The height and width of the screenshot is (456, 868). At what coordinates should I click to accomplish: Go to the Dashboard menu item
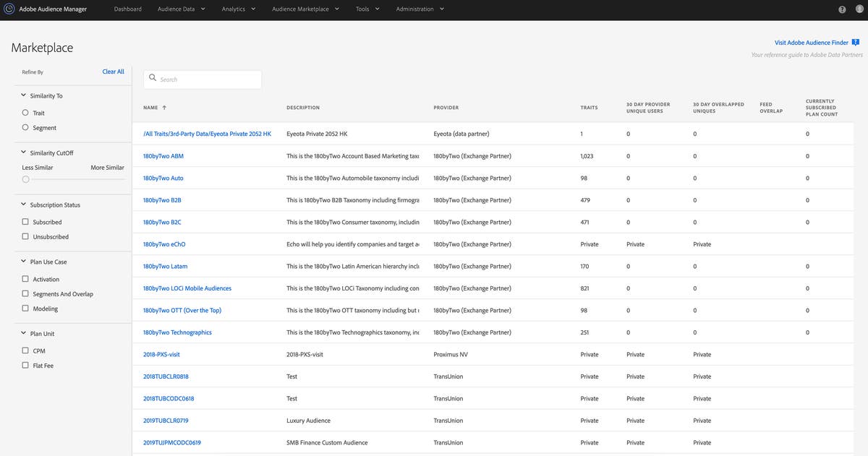[x=127, y=9]
